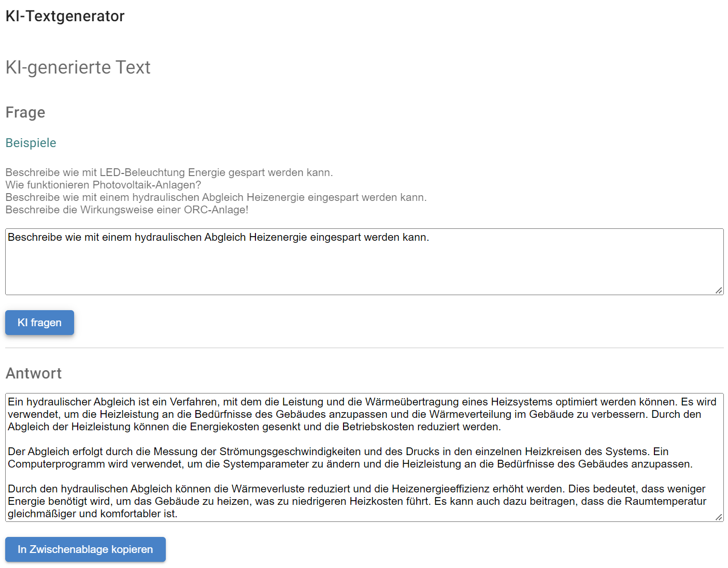Place cursor in the Computerprogramm paragraph
728x568 pixels.
point(350,458)
